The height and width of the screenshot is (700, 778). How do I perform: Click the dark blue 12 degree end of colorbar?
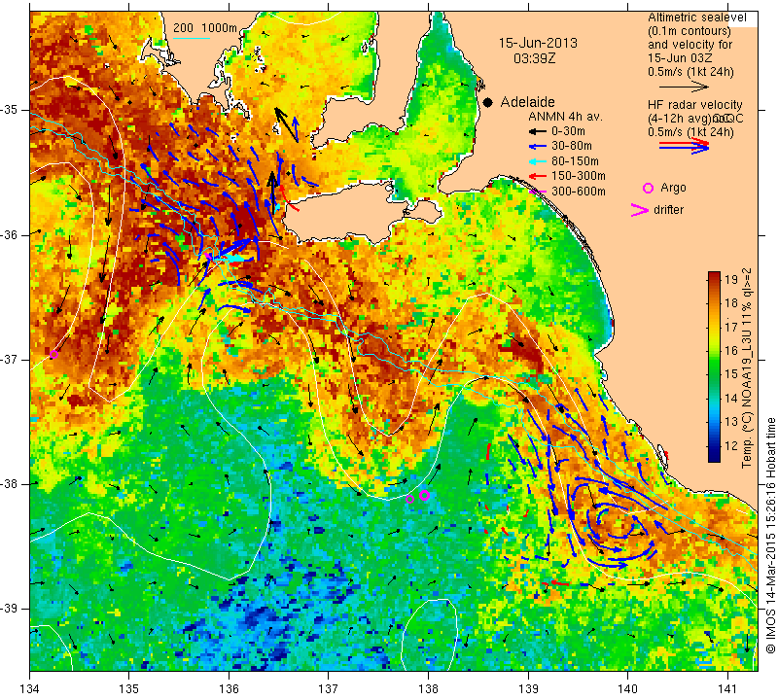[714, 454]
